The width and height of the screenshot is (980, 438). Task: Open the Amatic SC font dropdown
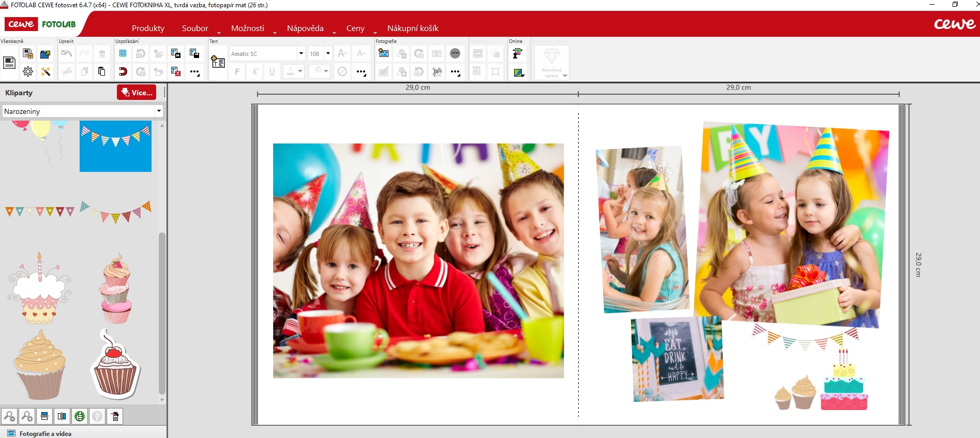pos(300,53)
